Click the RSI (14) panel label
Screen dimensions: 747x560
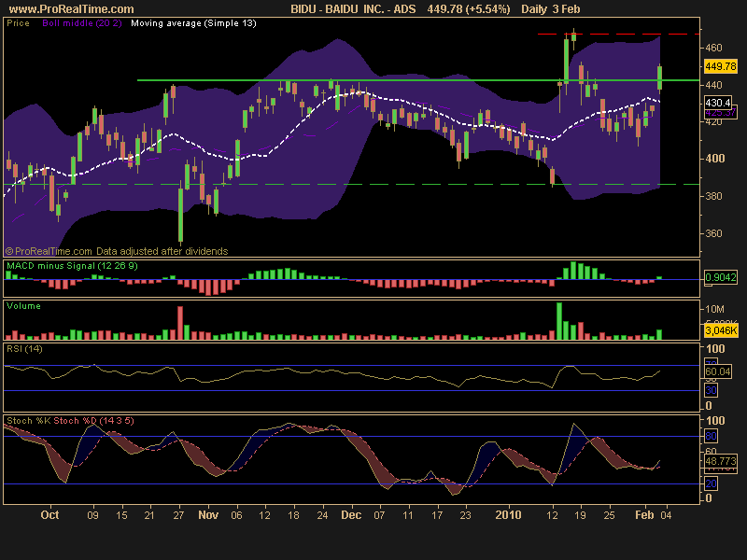(x=24, y=349)
